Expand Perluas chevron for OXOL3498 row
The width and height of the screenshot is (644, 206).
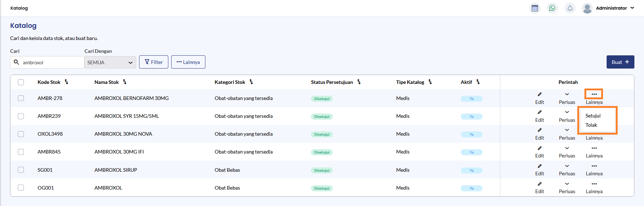[x=567, y=130]
